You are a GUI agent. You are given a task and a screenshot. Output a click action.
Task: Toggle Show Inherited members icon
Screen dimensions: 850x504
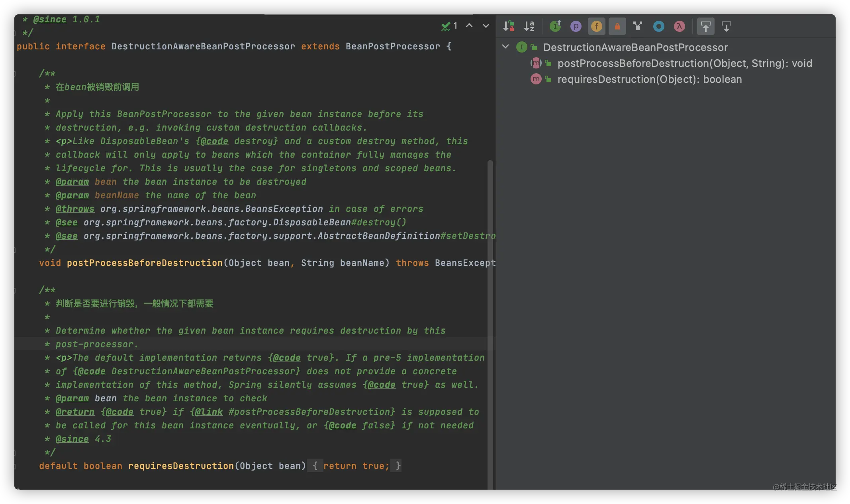coord(555,26)
